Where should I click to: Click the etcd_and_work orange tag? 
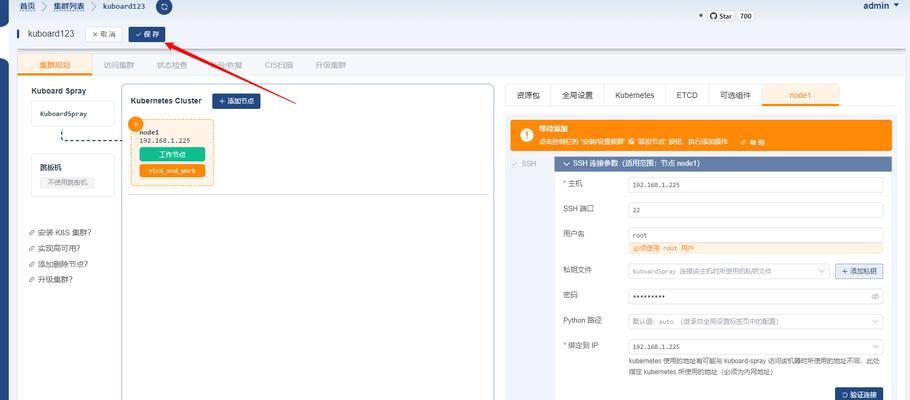172,171
